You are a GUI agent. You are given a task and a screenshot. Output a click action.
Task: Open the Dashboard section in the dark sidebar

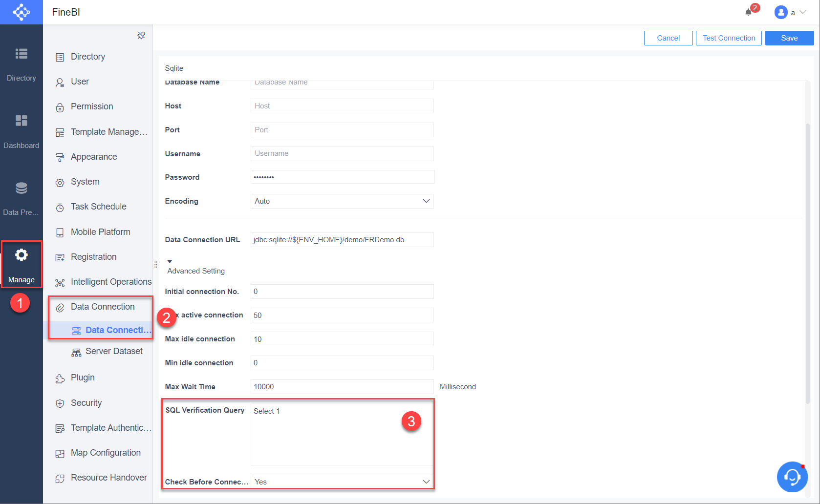(21, 131)
